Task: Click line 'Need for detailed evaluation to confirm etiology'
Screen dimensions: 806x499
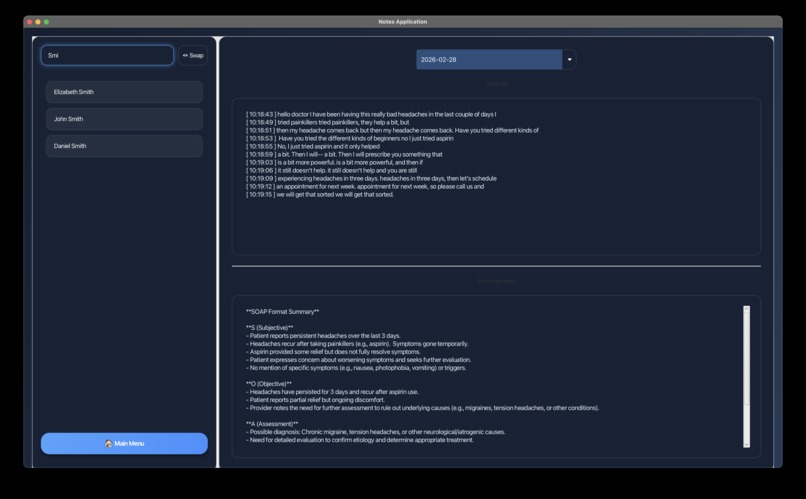Action: coord(360,440)
